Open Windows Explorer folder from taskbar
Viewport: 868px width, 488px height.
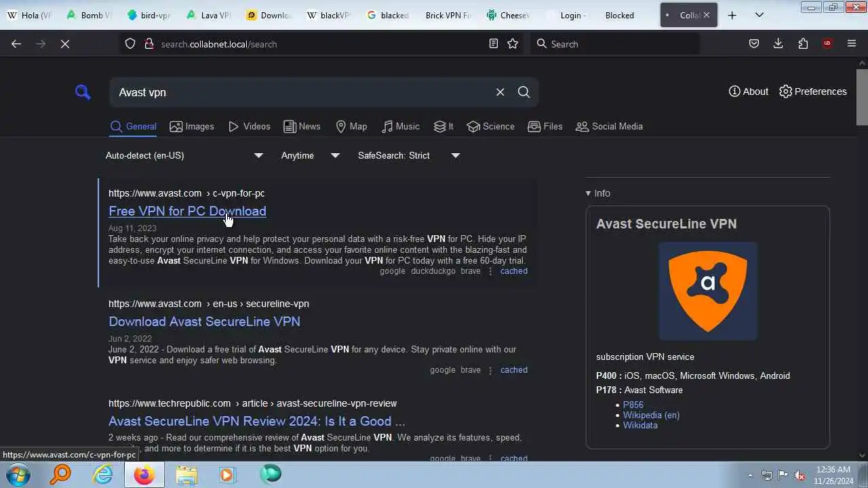coord(186,474)
